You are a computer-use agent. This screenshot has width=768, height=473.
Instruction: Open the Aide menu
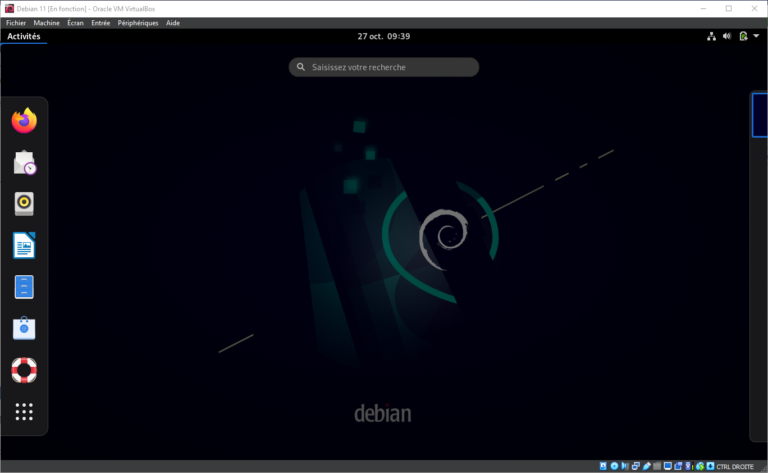[173, 23]
